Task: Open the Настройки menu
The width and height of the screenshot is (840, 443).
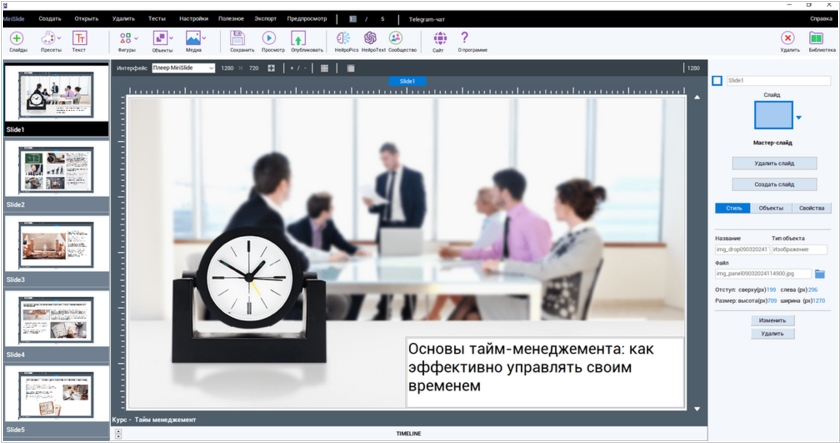Action: coord(193,19)
